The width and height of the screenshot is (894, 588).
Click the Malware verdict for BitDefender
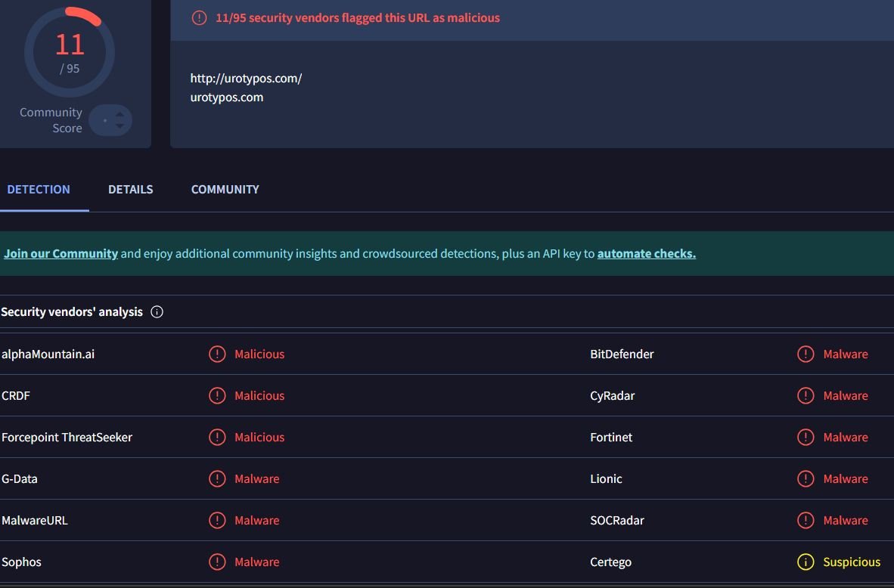coord(846,354)
